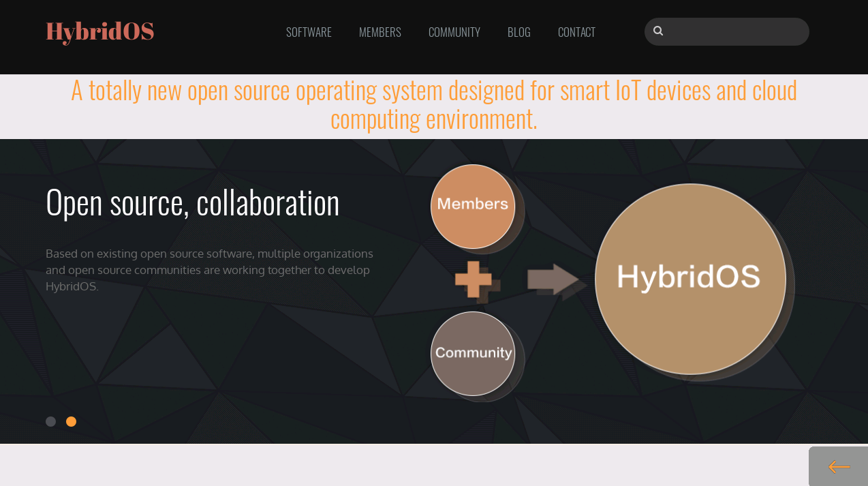Image resolution: width=868 pixels, height=486 pixels.
Task: Click the Community circle in diagram
Action: coord(474,354)
